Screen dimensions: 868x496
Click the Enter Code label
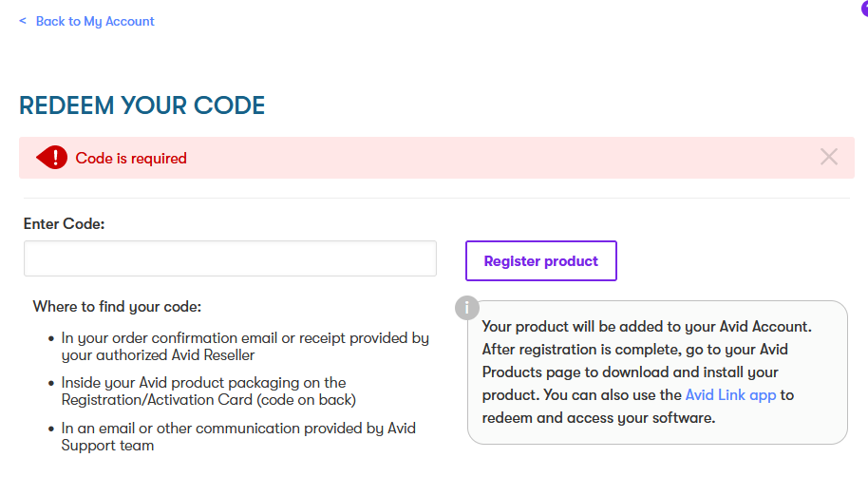tap(64, 224)
